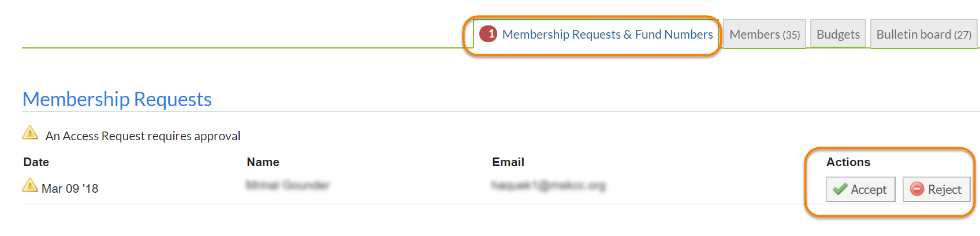Open the Membership Requests & Fund Numbers tab
This screenshot has height=236, width=980.
[x=608, y=35]
